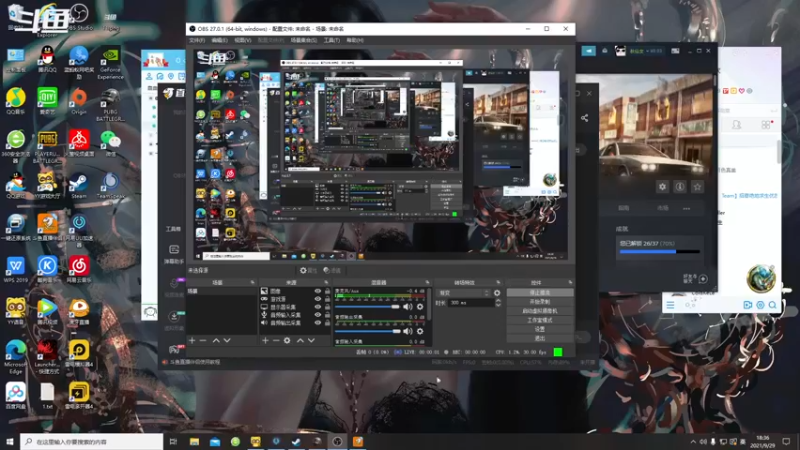800x450 pixels.
Task: Click the 退出 exit button in OBS controls
Action: [x=540, y=338]
